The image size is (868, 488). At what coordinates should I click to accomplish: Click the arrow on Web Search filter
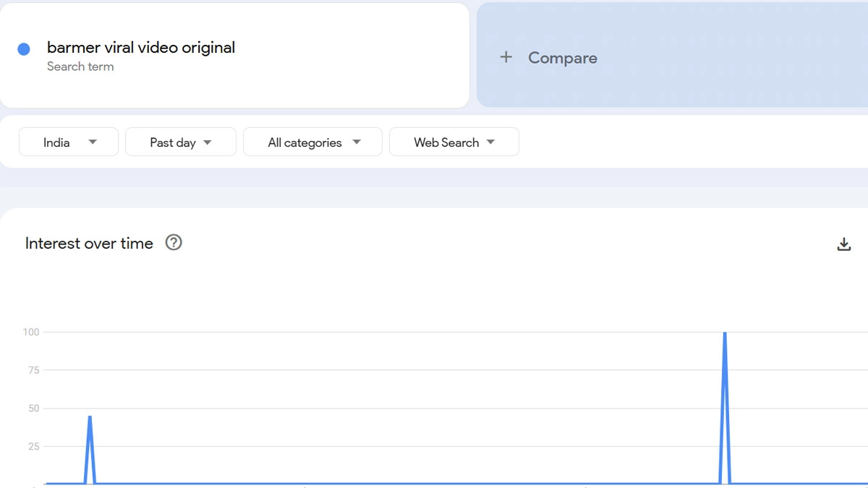point(491,142)
